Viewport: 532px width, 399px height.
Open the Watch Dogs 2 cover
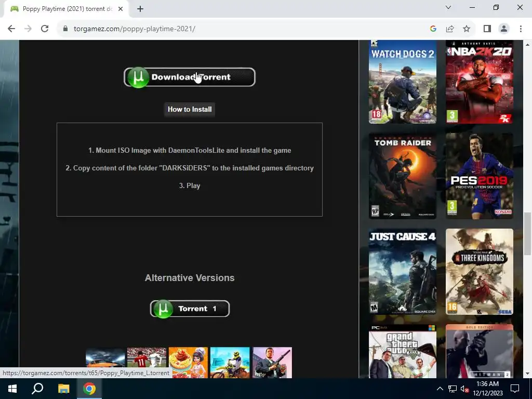[x=403, y=82]
